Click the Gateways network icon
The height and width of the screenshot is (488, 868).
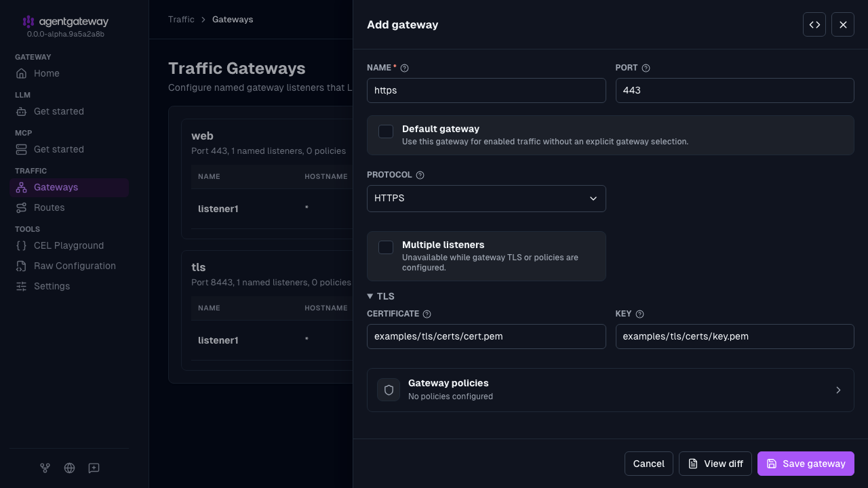(x=22, y=187)
